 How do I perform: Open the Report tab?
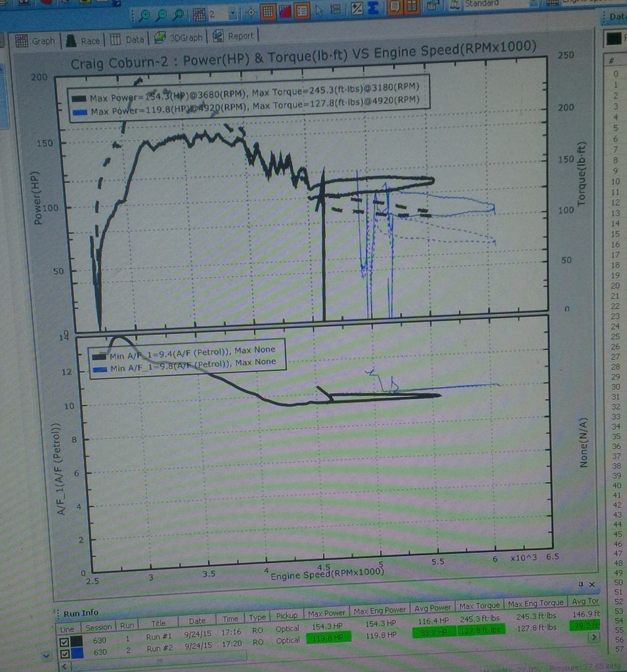click(x=233, y=36)
